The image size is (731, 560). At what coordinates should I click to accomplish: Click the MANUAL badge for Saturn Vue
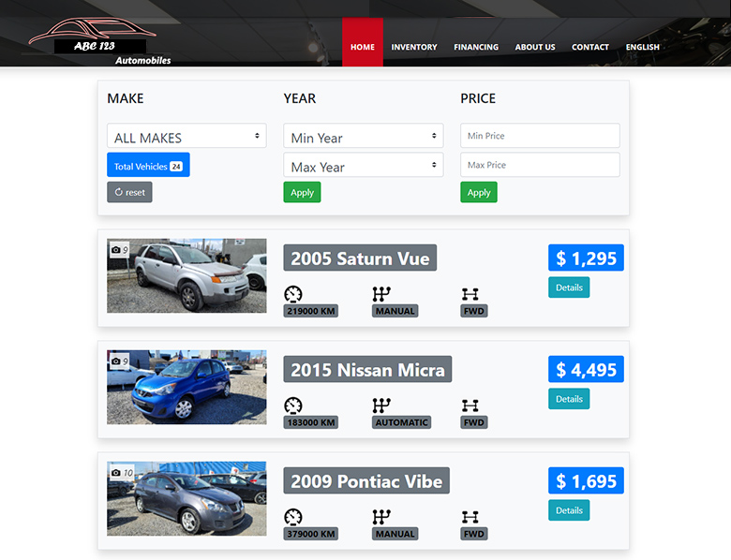pyautogui.click(x=395, y=311)
